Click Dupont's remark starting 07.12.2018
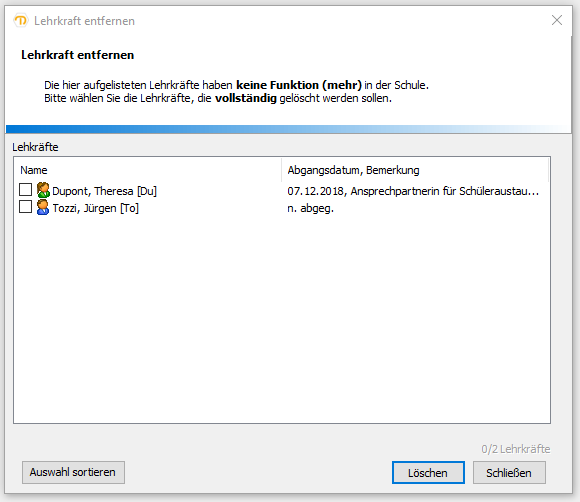The height and width of the screenshot is (502, 580). point(413,191)
